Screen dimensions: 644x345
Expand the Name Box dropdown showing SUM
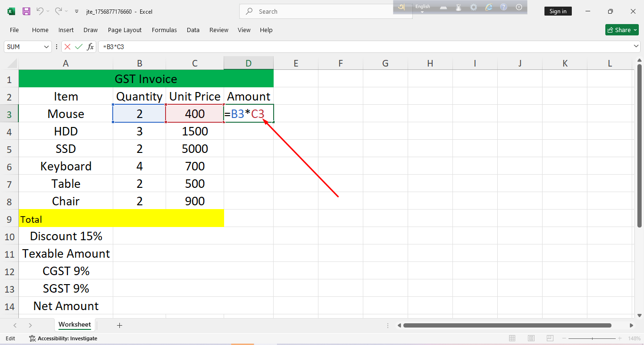46,47
